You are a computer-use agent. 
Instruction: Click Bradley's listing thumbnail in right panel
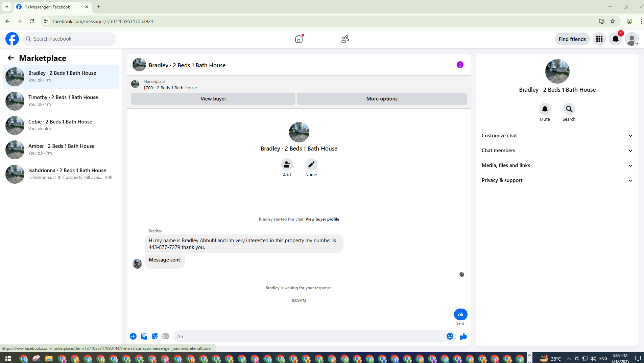557,71
